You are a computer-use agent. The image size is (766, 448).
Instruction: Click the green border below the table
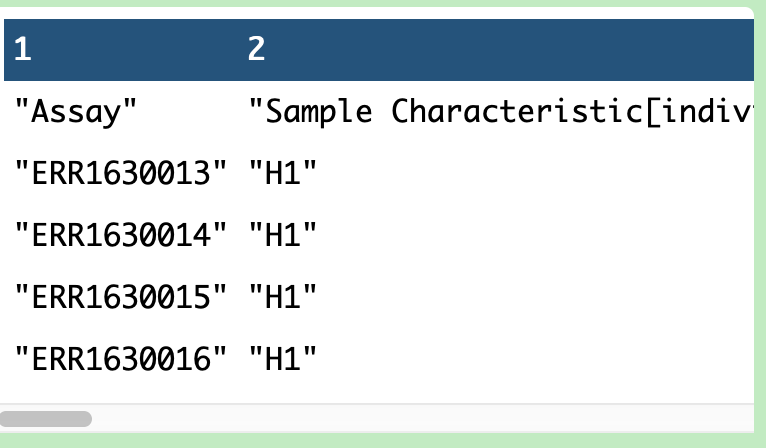(x=383, y=441)
